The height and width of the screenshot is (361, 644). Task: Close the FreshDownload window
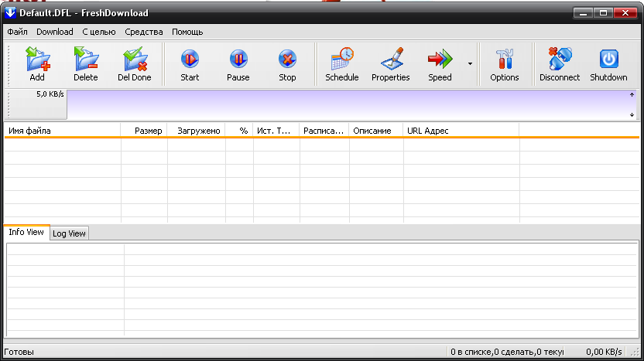[x=625, y=13]
